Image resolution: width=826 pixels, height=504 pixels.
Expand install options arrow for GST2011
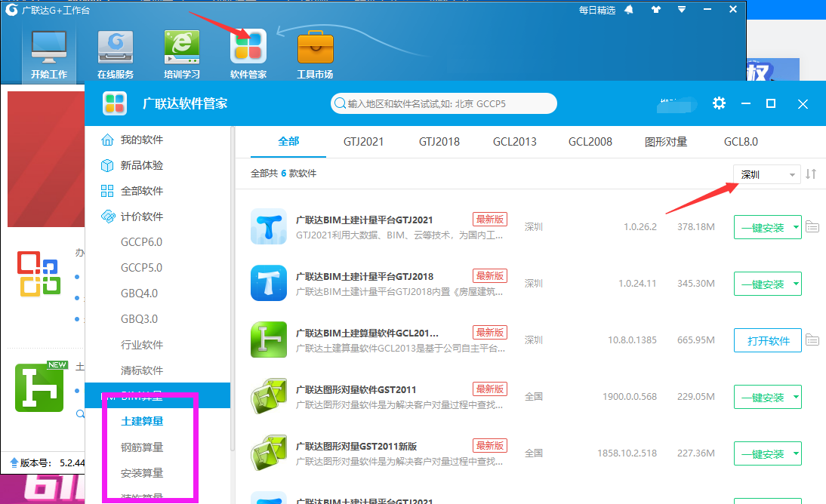click(796, 397)
